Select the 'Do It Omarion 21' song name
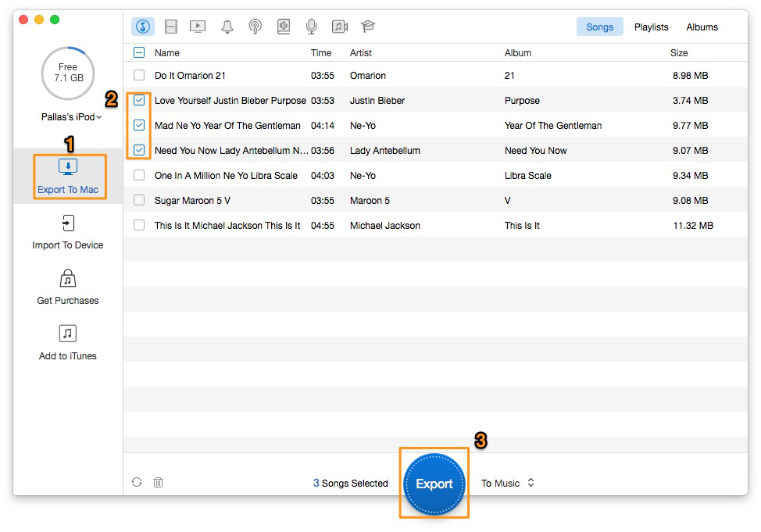 click(191, 75)
